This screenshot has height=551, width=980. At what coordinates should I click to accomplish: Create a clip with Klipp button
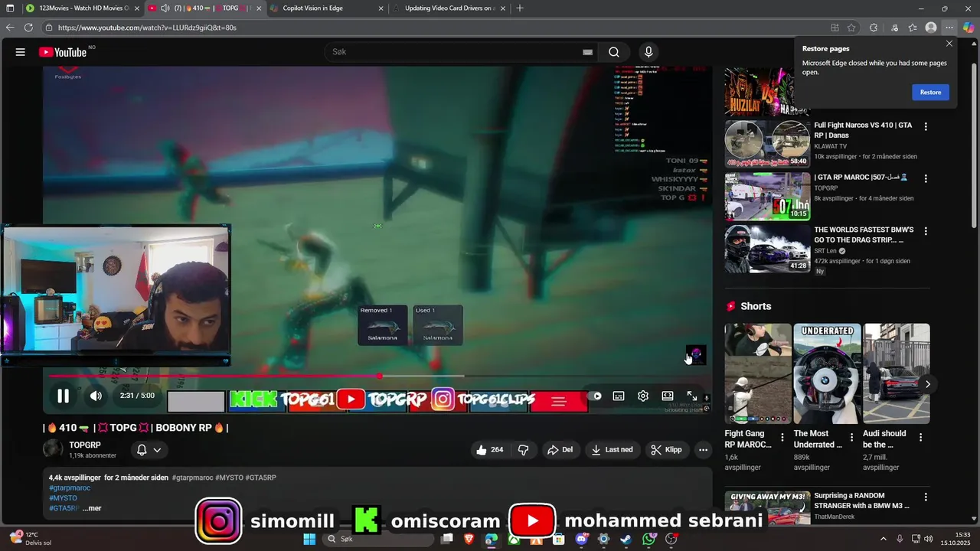coord(666,449)
